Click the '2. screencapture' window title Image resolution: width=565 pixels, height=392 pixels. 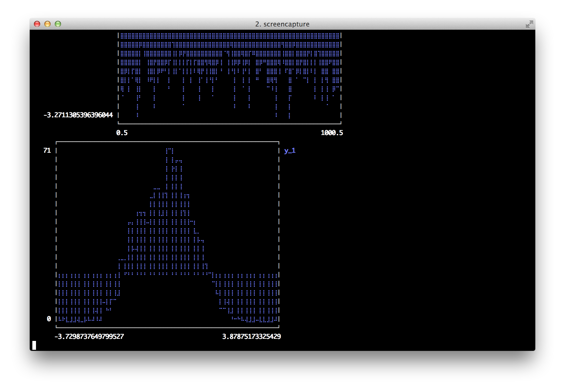coord(282,24)
